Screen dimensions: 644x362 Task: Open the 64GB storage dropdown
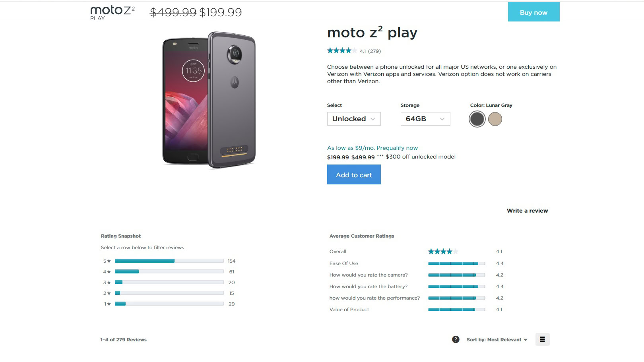(x=425, y=119)
